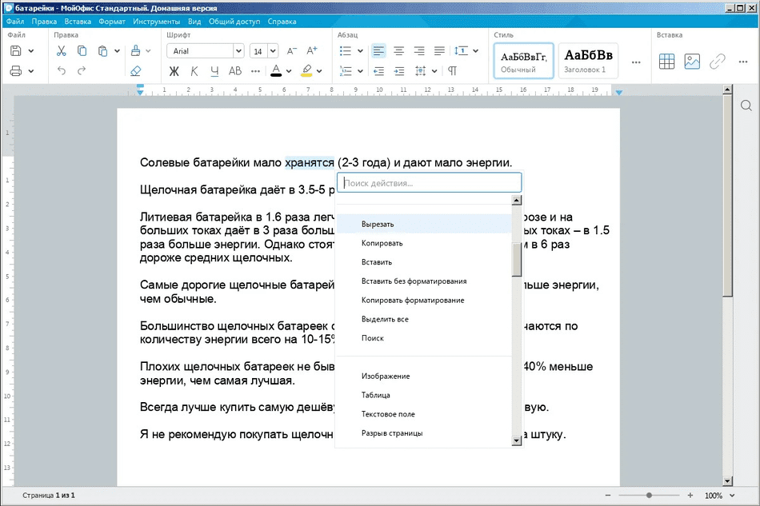760x506 pixels.
Task: Open more styles ellipsis
Action: click(636, 62)
